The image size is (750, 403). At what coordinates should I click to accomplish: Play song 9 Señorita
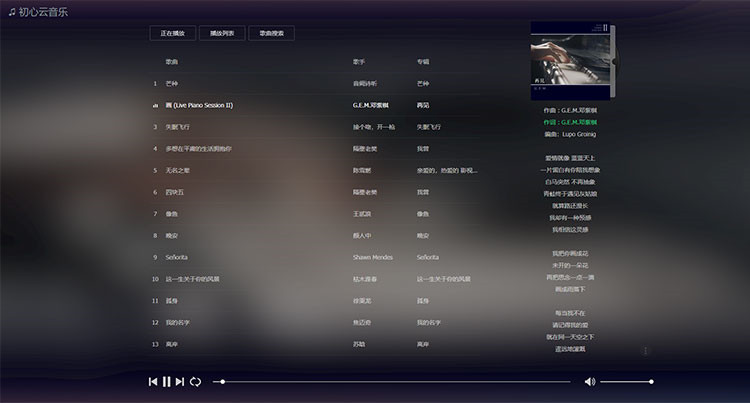(x=176, y=257)
